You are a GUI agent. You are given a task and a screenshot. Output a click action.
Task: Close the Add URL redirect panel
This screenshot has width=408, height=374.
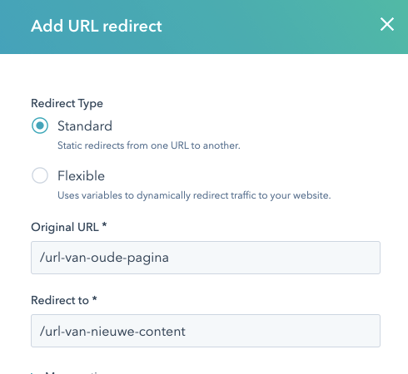387,25
